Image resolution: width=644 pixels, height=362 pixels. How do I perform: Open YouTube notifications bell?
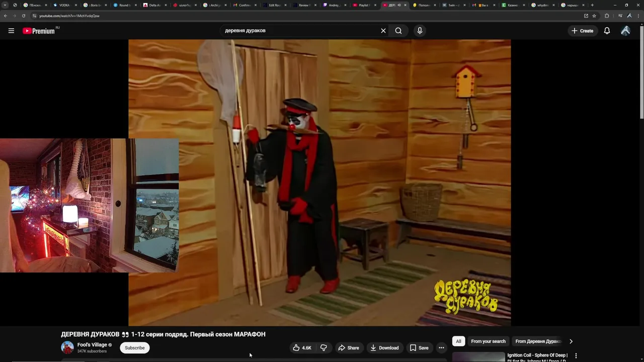tap(607, 31)
